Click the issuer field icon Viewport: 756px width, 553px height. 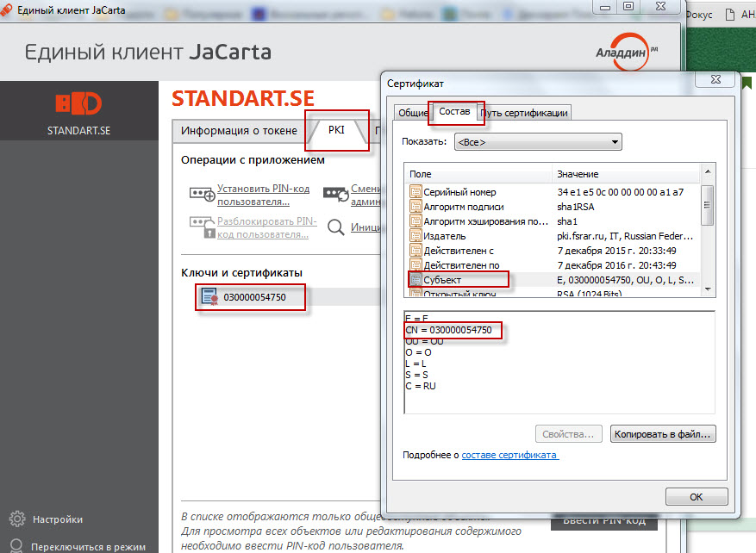tap(415, 236)
